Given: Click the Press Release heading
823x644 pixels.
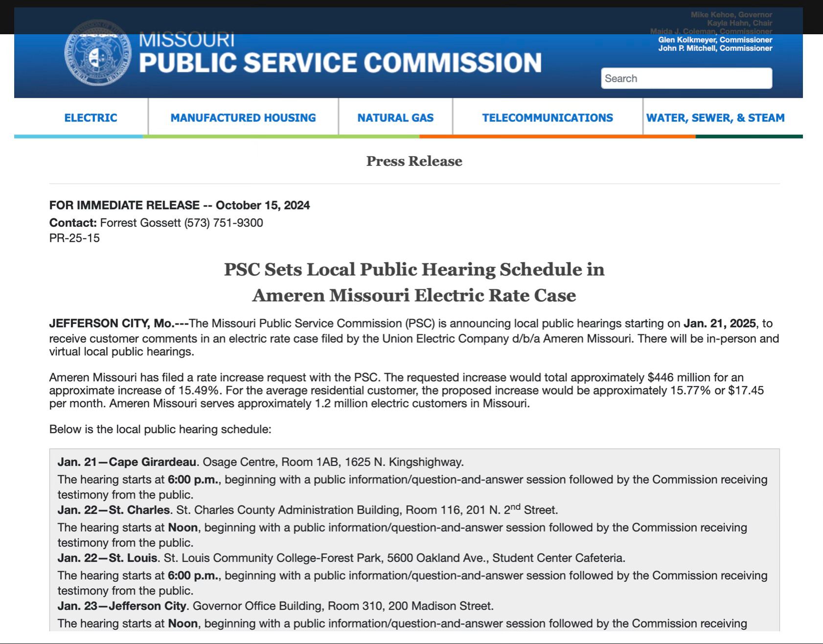Looking at the screenshot, I should pyautogui.click(x=414, y=161).
